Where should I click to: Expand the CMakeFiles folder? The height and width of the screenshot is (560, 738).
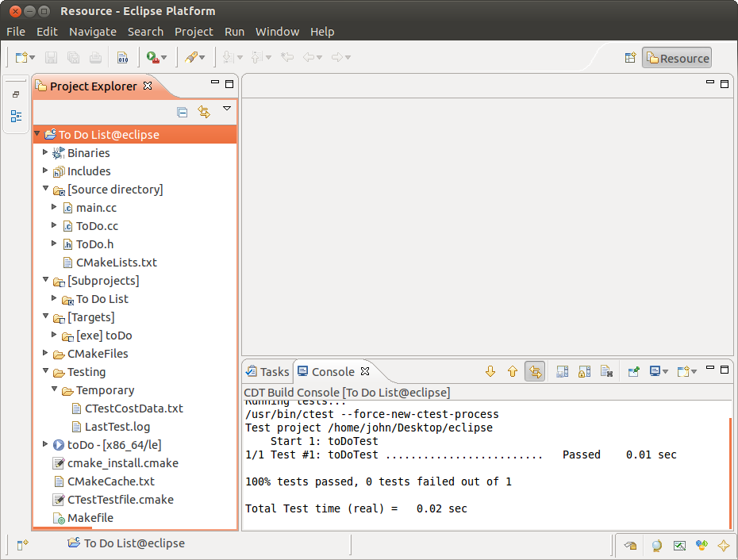pyautogui.click(x=45, y=353)
